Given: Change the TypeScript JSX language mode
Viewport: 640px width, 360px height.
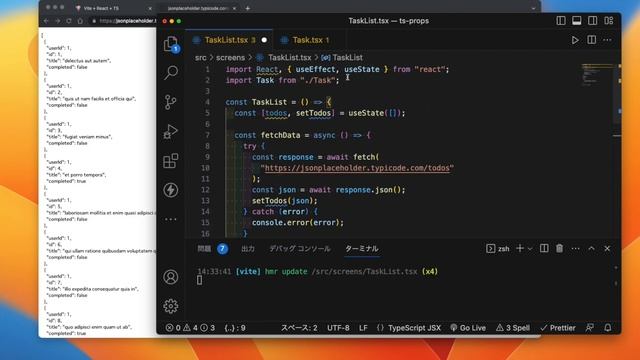Looking at the screenshot, I should click(x=414, y=328).
